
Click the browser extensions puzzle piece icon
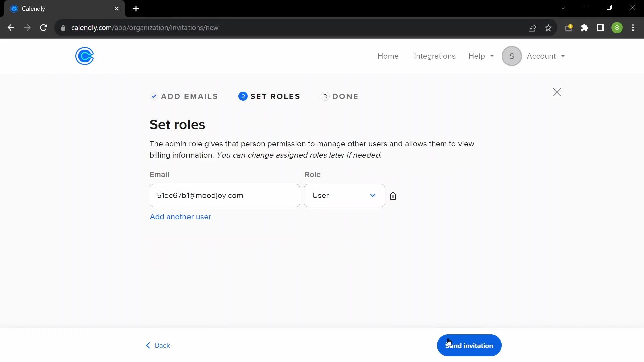[x=585, y=28]
